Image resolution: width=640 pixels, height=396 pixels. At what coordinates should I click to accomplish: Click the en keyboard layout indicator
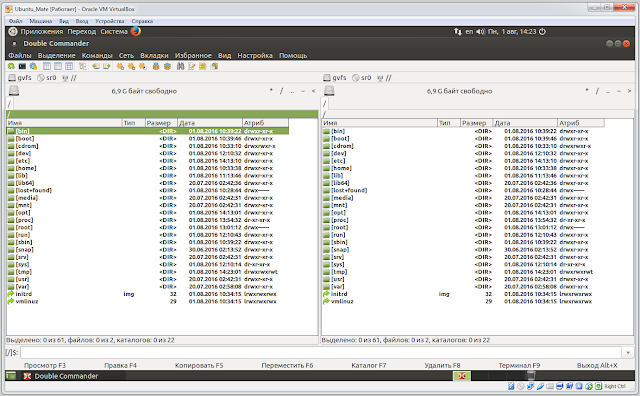469,31
